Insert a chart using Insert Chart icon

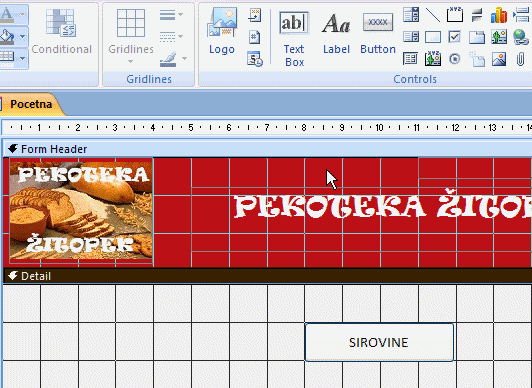[498, 15]
